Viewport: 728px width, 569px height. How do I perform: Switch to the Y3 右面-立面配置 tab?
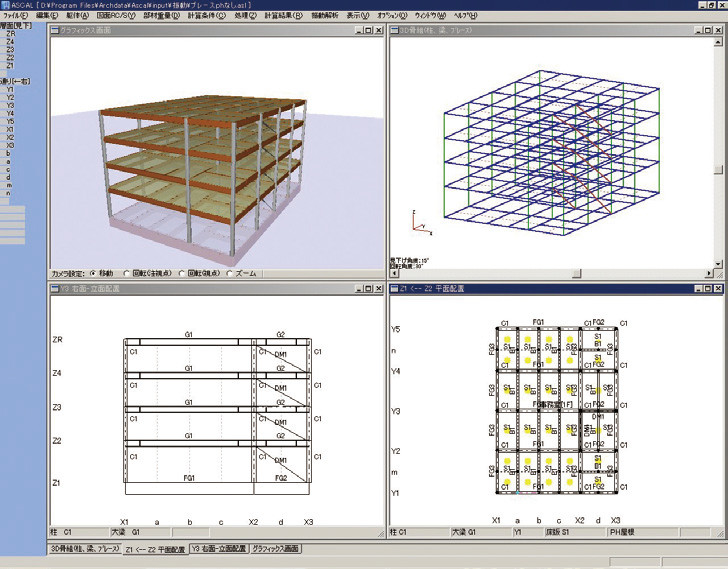pos(217,549)
